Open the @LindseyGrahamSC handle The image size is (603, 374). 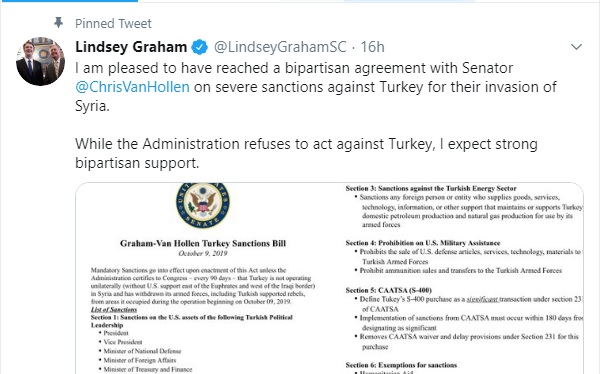280,47
